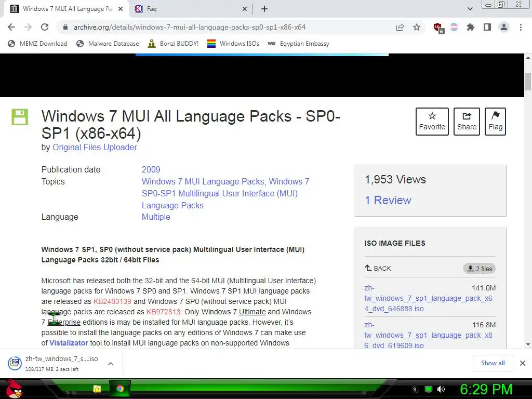Screen dimensions: 532x399
Task: Close the downloads bar
Action: tap(523, 363)
